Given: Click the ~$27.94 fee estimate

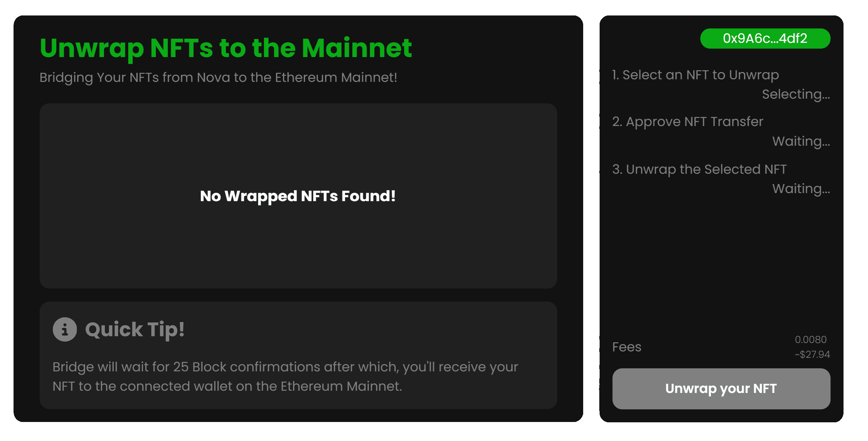Looking at the screenshot, I should pyautogui.click(x=812, y=354).
